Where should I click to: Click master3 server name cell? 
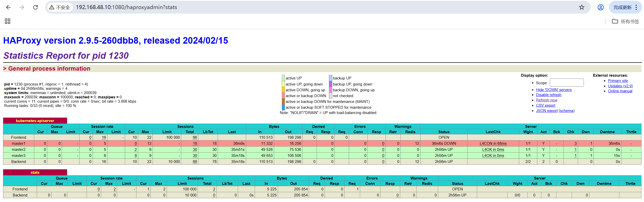coord(19,156)
